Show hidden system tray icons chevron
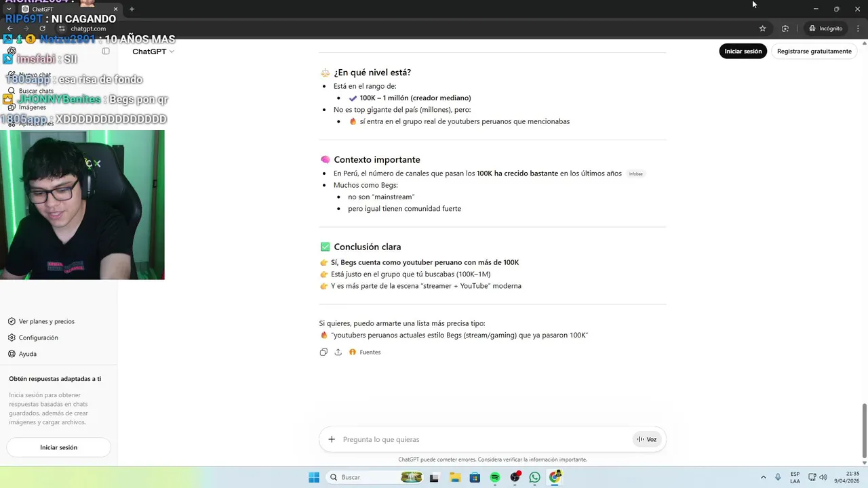The width and height of the screenshot is (868, 488). [x=763, y=477]
